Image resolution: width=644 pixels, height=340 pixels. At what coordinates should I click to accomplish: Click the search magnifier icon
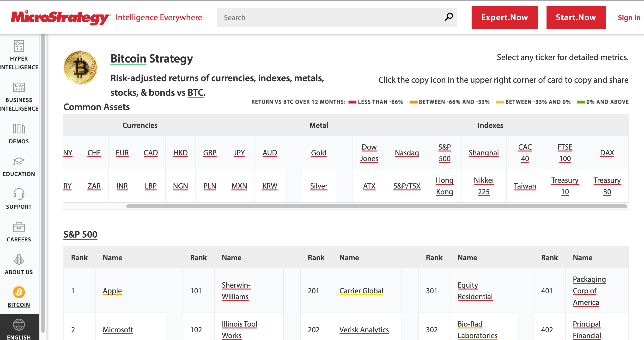click(x=449, y=17)
